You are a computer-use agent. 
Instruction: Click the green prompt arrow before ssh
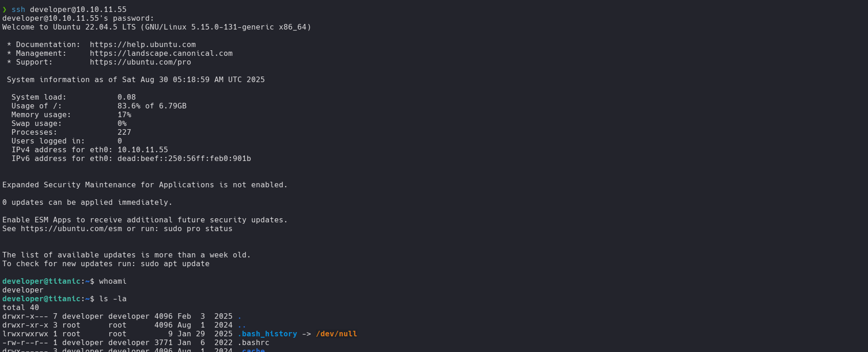[x=5, y=10]
